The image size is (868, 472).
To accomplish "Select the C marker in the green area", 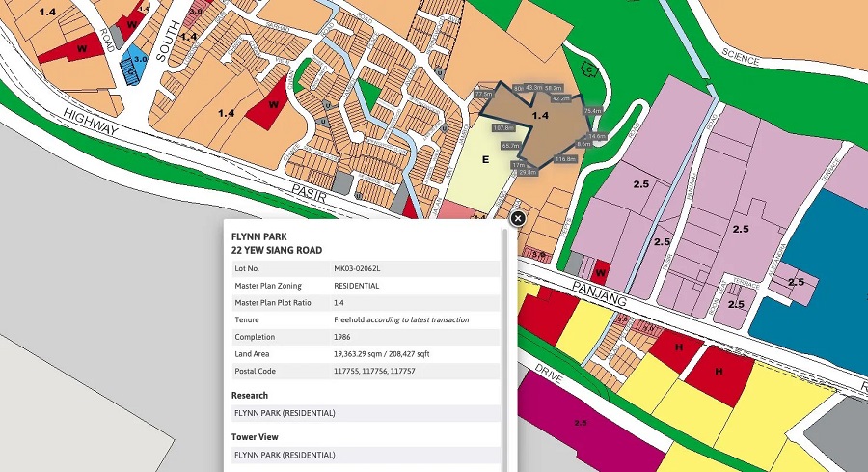I will tap(585, 69).
